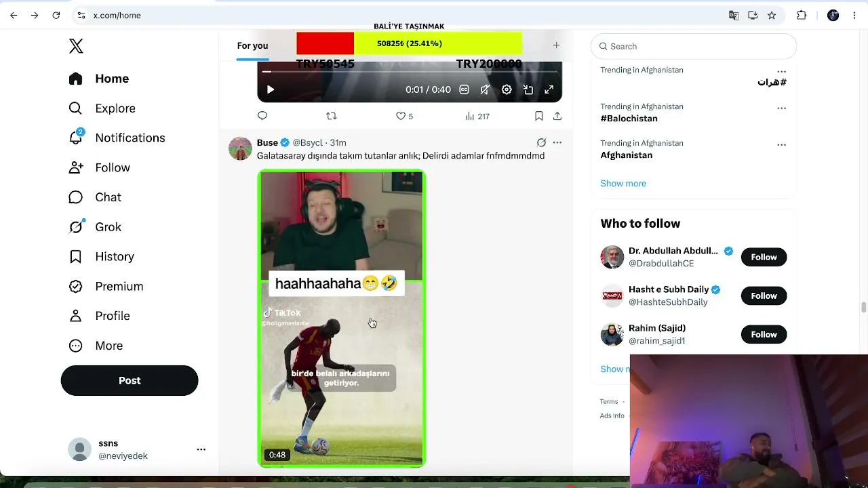Open more options for the #هرات trend

click(x=781, y=71)
